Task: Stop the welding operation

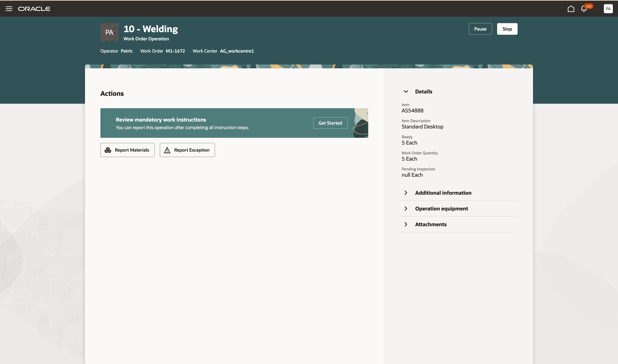Action: [x=507, y=29]
